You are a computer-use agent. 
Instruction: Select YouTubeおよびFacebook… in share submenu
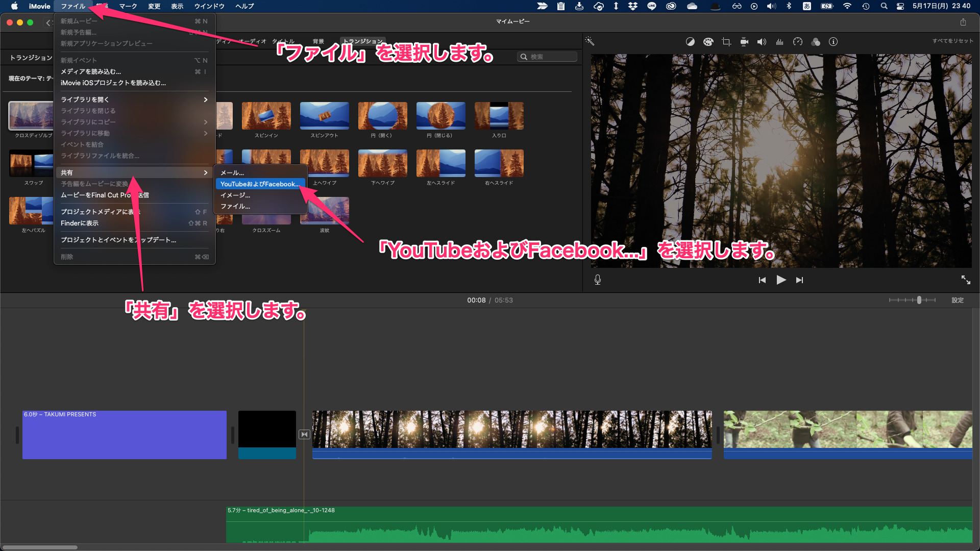pyautogui.click(x=260, y=184)
